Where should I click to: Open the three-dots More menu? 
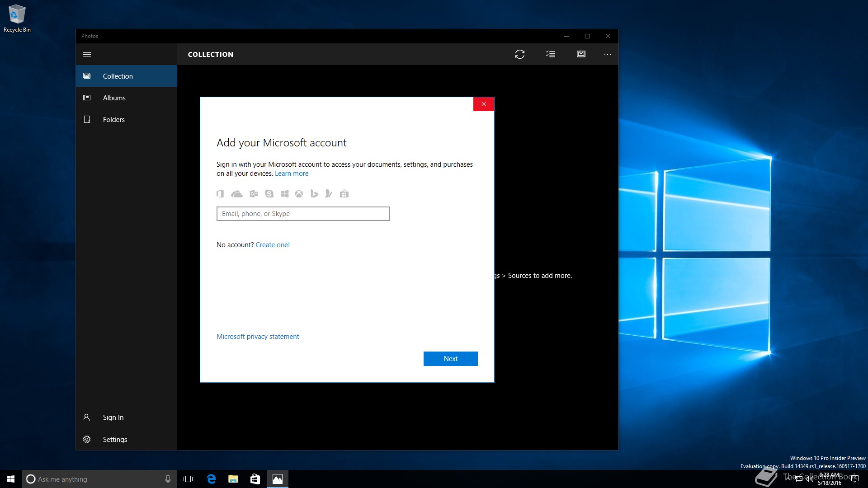tap(607, 55)
